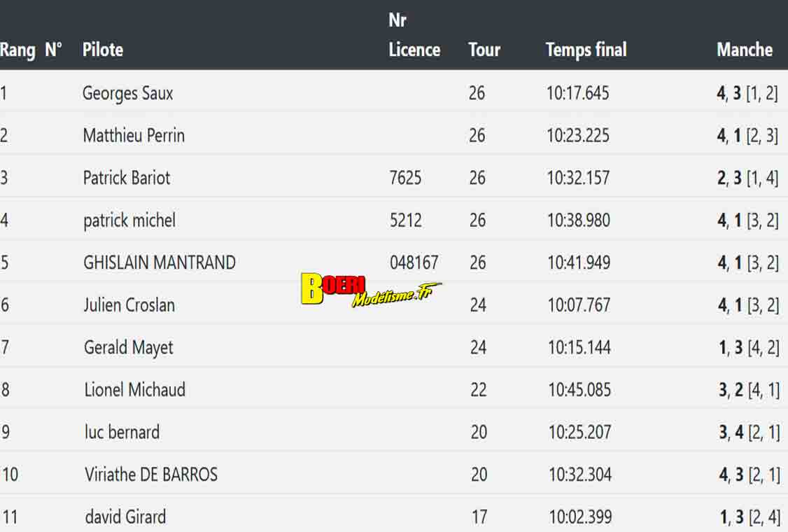Screen dimensions: 788x532
Task: Select pilot name Lionel Michaud
Action: (134, 390)
